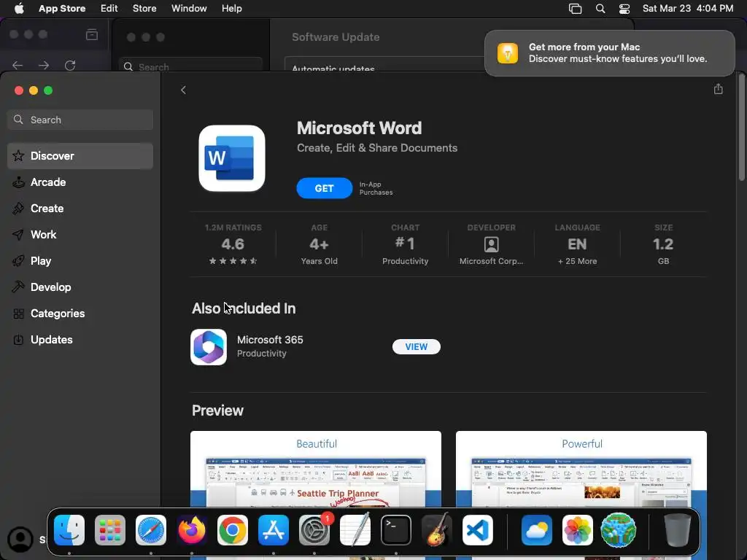Screen dimensions: 747x560
Task: Open the App Store menu
Action: pyautogui.click(x=62, y=8)
